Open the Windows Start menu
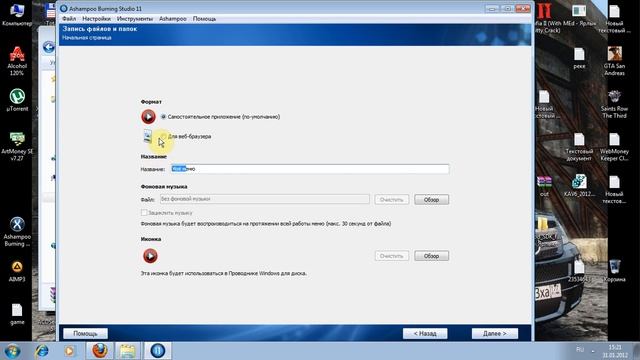 pos(12,351)
